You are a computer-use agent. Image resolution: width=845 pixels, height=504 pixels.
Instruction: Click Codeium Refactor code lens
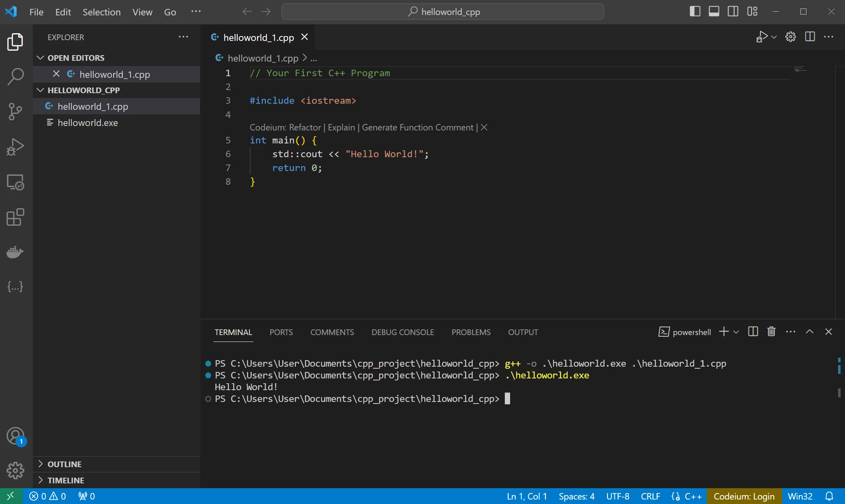pyautogui.click(x=305, y=127)
